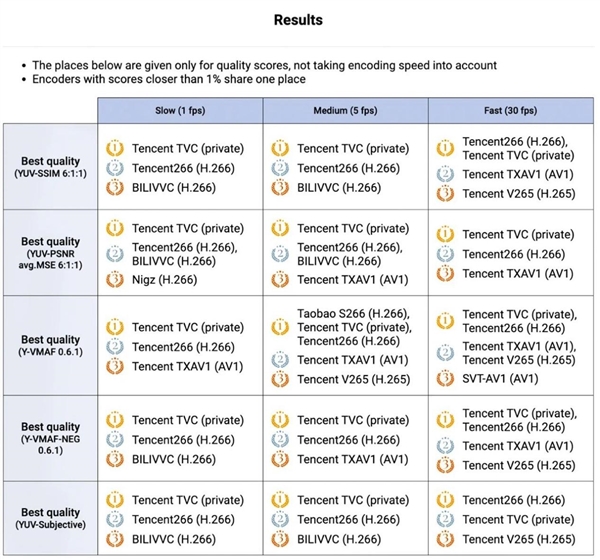Click the bronze medal in the YUV-Subjective Slow cell

click(x=116, y=539)
